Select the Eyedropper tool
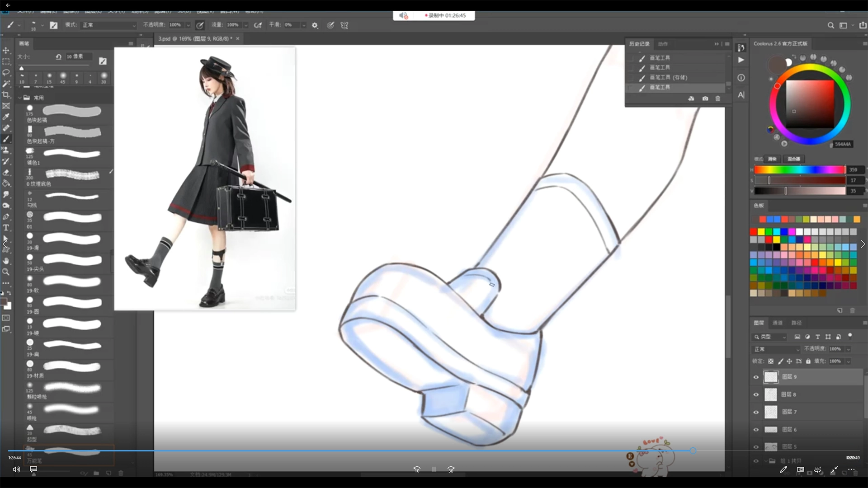Image resolution: width=868 pixels, height=488 pixels. tap(6, 117)
